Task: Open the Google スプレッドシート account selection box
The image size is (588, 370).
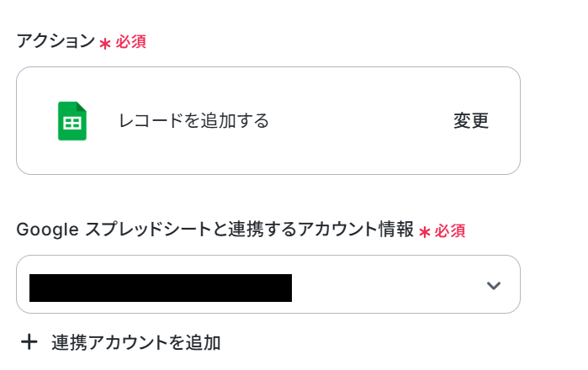Action: 268,284
